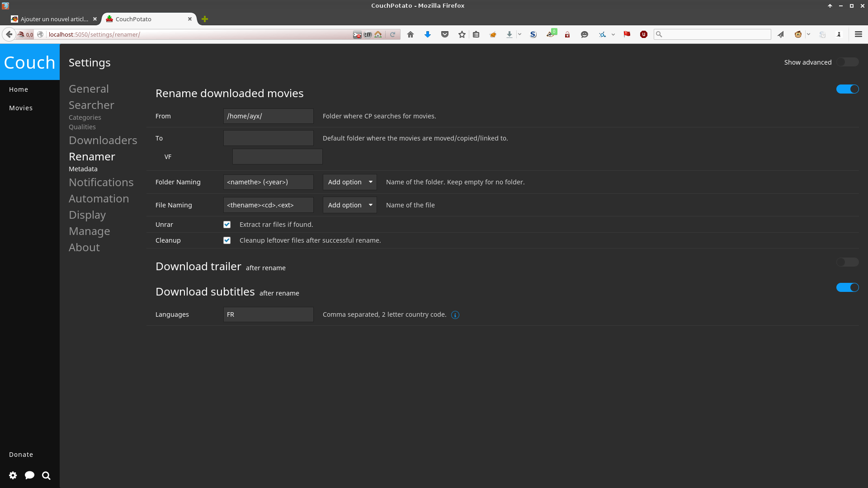Open the chat bubble extension icon

pos(584,34)
